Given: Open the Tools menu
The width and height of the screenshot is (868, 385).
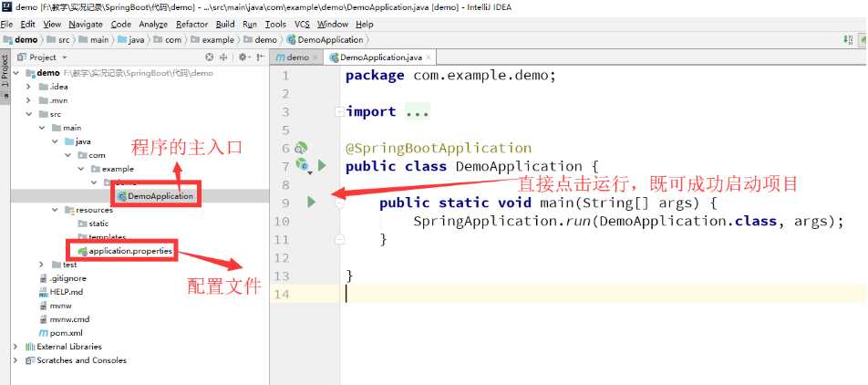Looking at the screenshot, I should 275,25.
